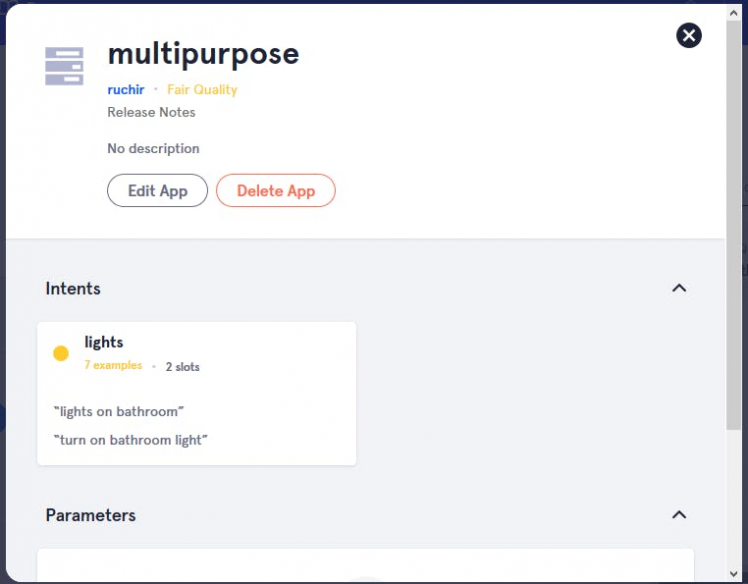Collapse the Parameters section chevron

679,515
